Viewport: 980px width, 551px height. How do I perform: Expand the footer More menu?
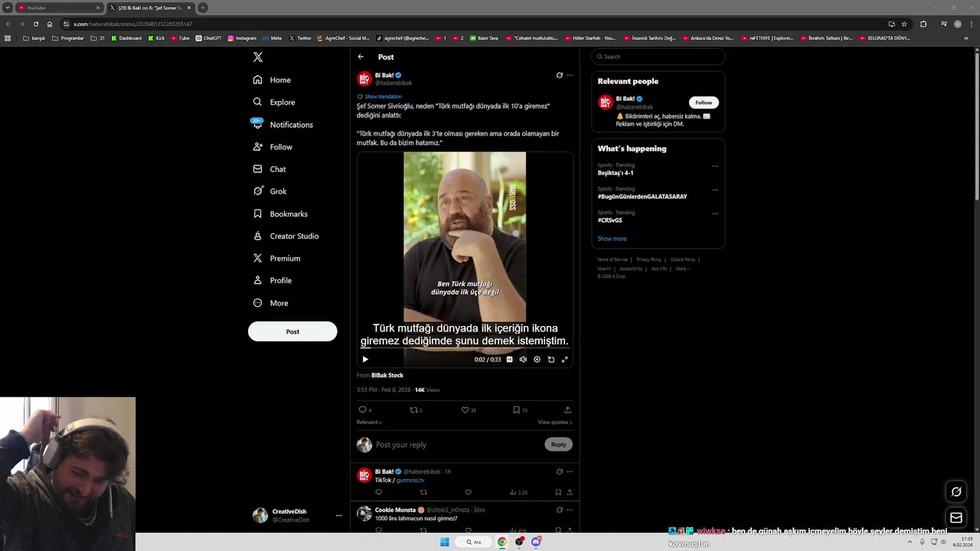[x=682, y=269]
